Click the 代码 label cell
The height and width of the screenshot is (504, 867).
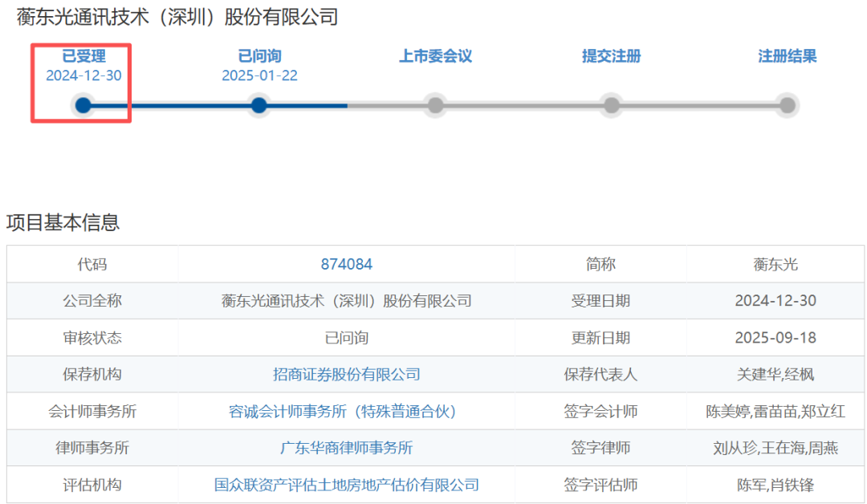[92, 264]
